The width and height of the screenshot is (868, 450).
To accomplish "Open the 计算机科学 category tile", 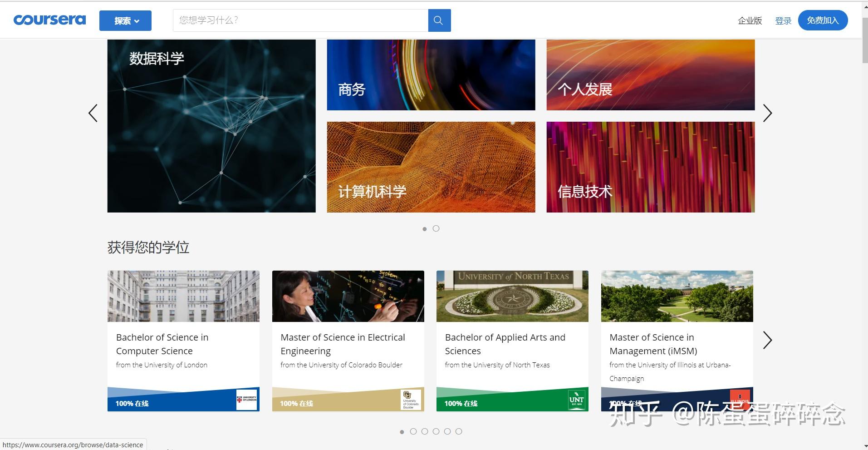I will [431, 167].
